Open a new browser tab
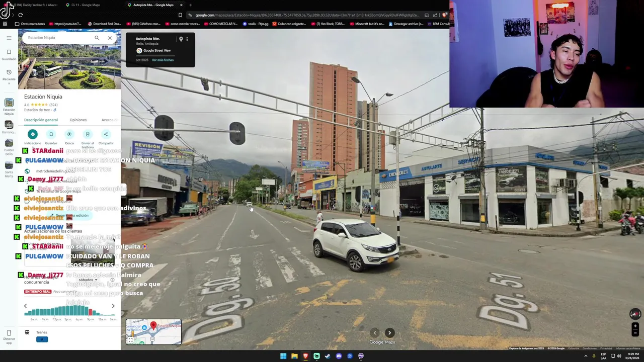 coord(190,5)
